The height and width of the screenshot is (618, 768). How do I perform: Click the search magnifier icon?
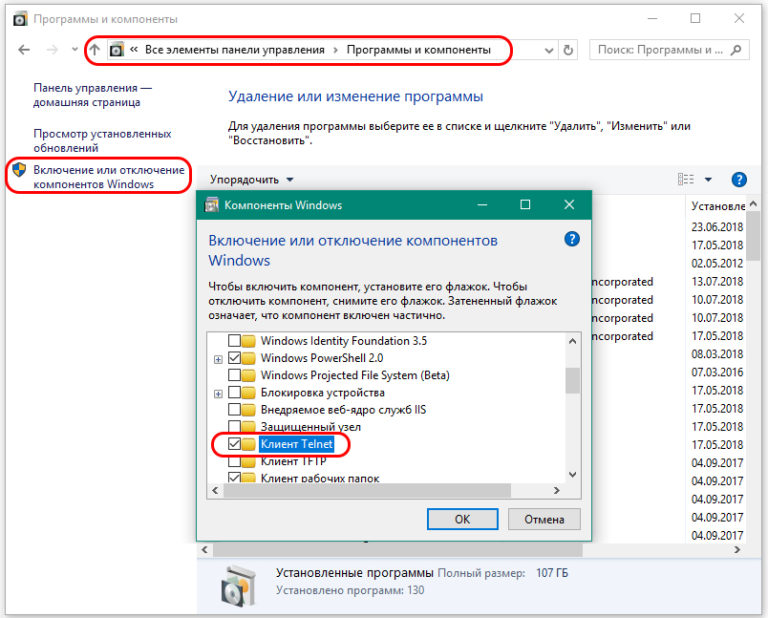point(736,50)
